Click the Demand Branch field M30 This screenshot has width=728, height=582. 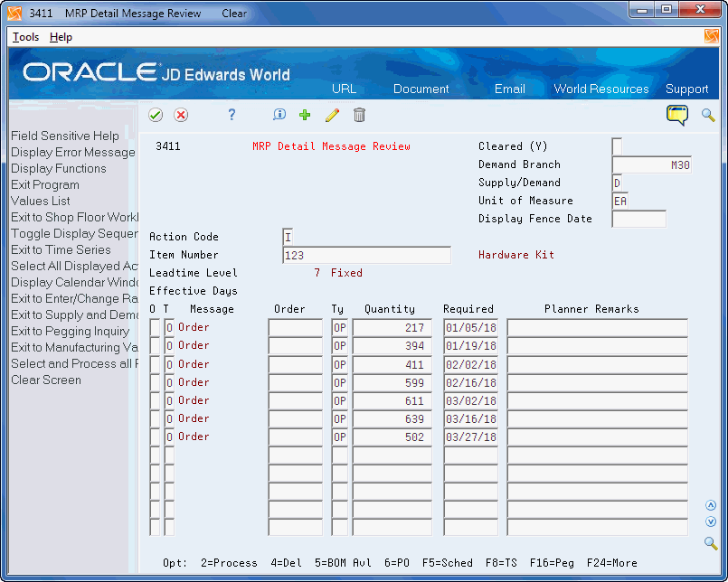coord(652,164)
